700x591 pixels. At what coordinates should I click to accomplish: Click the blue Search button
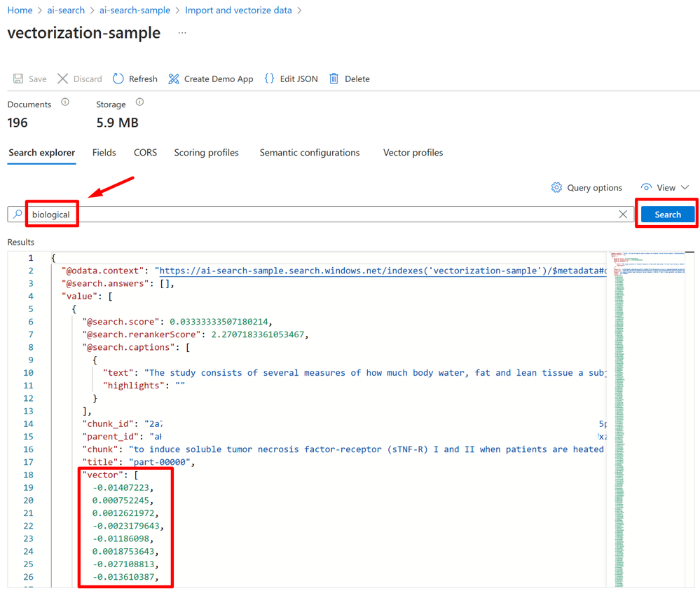tap(668, 215)
